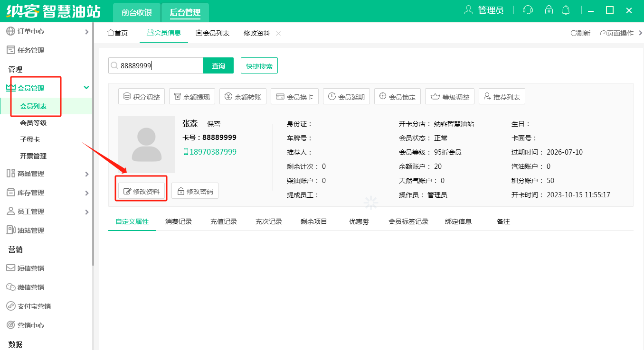Collapse the 会员管理 sidebar menu
644x350 pixels.
click(x=86, y=88)
